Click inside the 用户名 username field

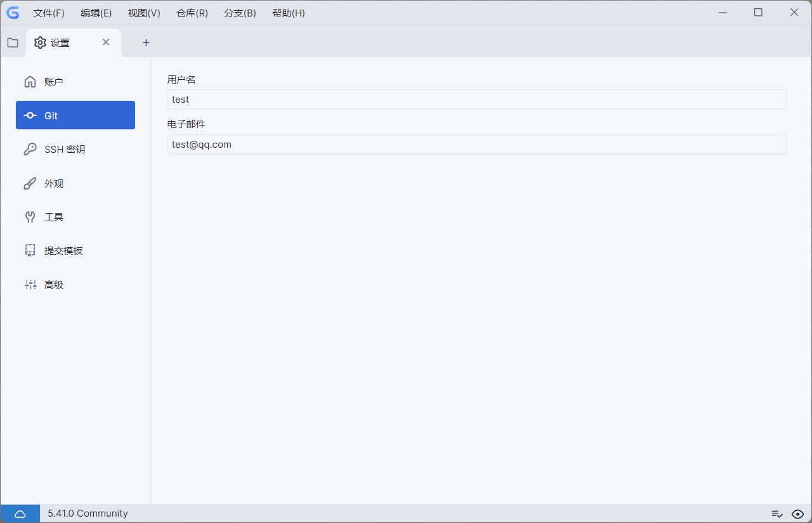click(x=476, y=99)
